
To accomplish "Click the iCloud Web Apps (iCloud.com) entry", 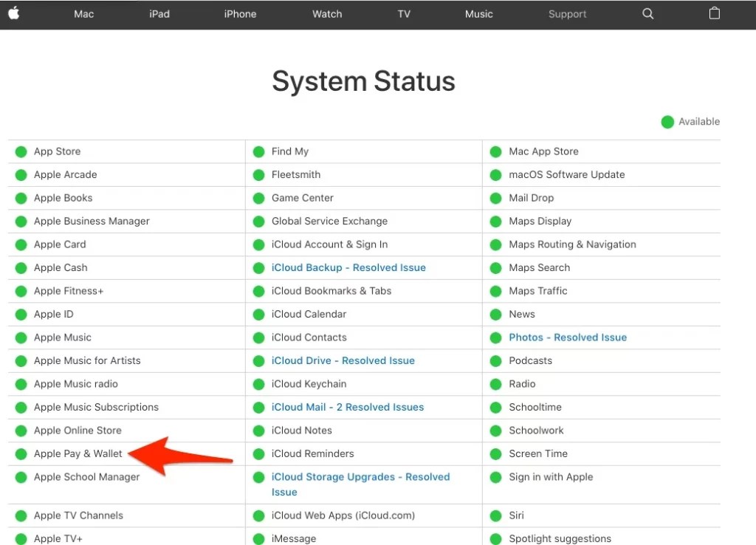I will pos(343,515).
